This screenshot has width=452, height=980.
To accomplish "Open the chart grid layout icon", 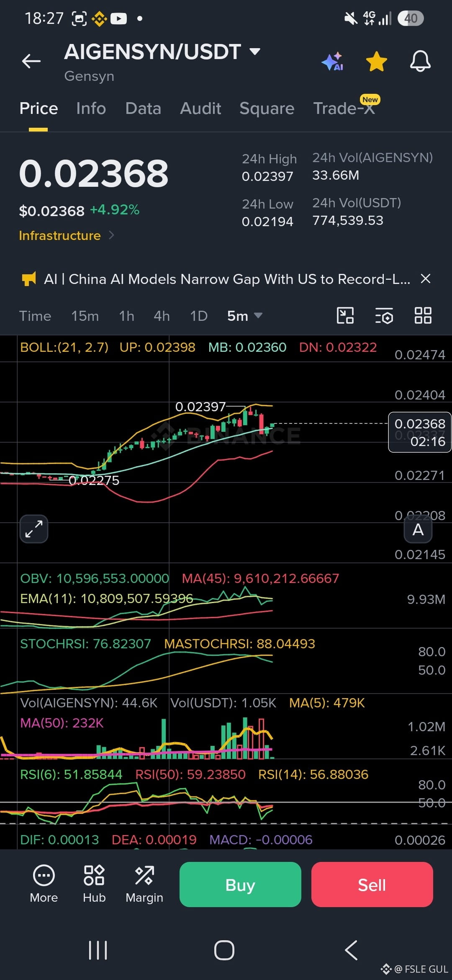I will [x=423, y=315].
